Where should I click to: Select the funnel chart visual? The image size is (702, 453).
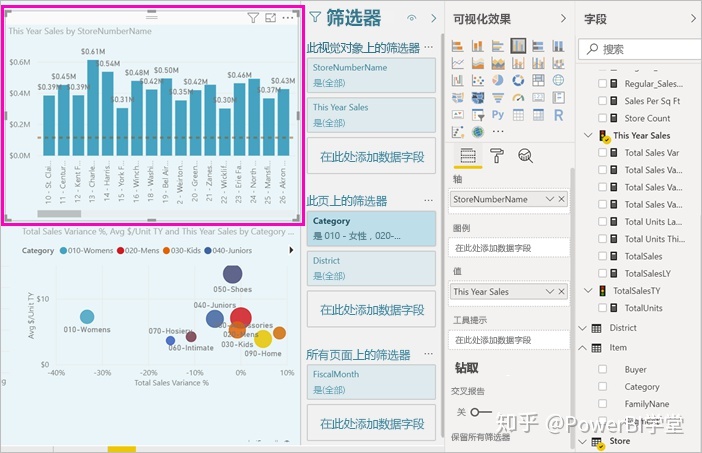(x=498, y=98)
